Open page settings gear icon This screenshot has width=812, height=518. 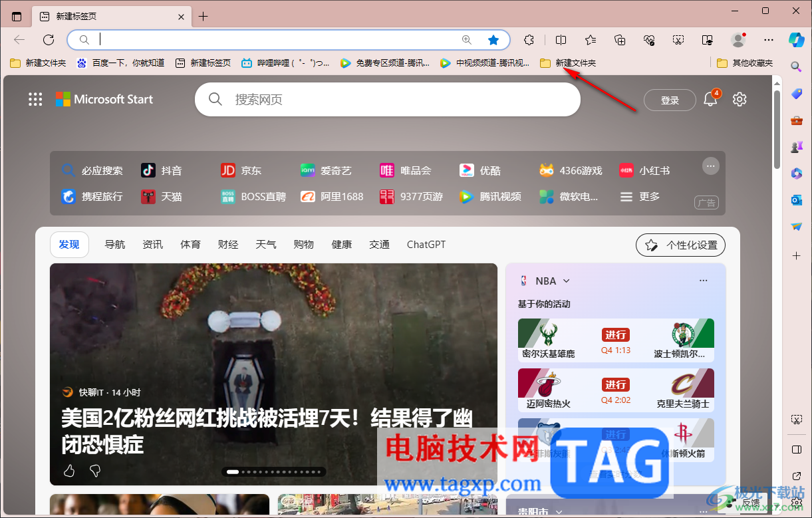(x=740, y=100)
